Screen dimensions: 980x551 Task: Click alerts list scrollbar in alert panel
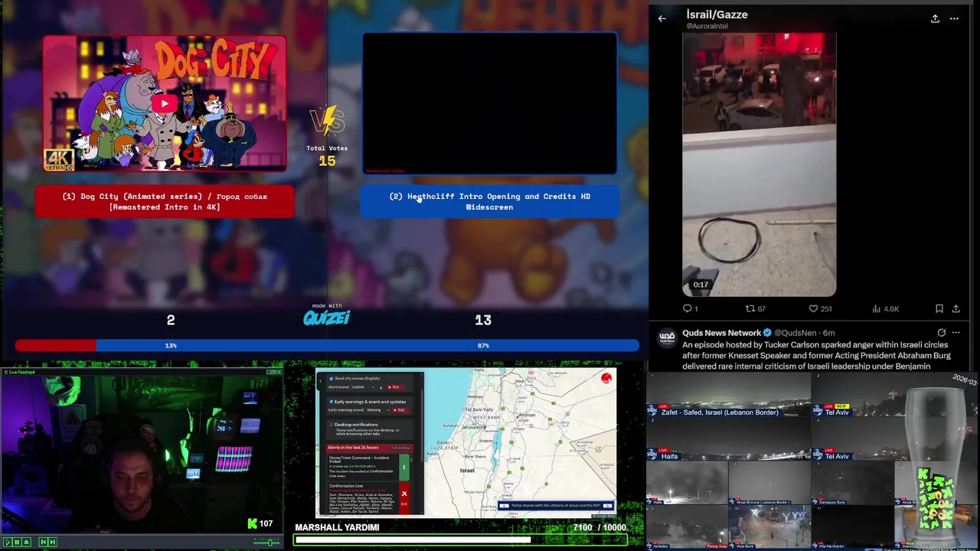pyautogui.click(x=412, y=458)
